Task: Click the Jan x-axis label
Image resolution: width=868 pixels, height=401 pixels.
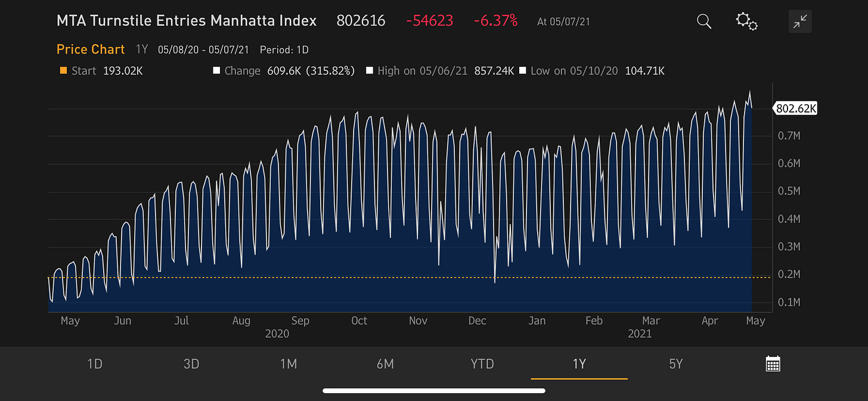Action: (537, 321)
